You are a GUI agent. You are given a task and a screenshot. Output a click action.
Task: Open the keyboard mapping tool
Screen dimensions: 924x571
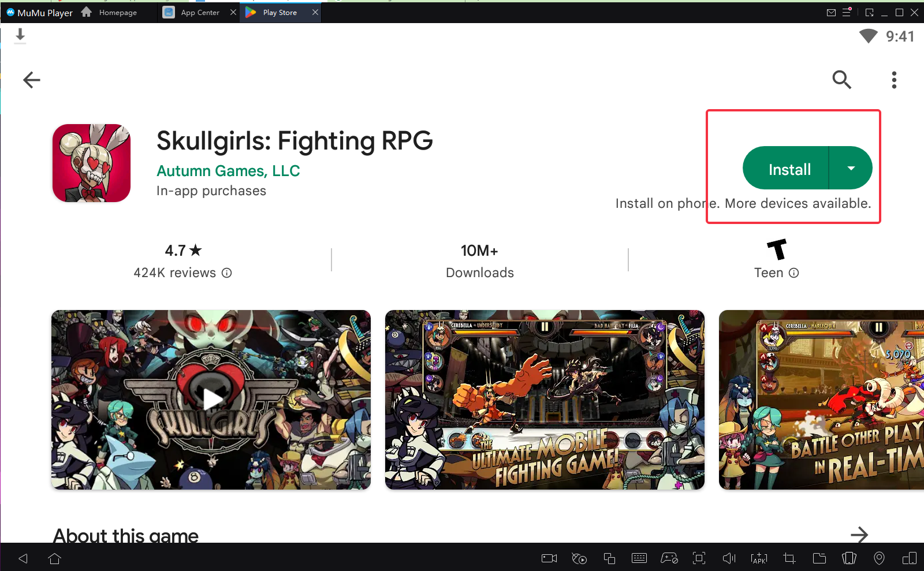tap(639, 558)
